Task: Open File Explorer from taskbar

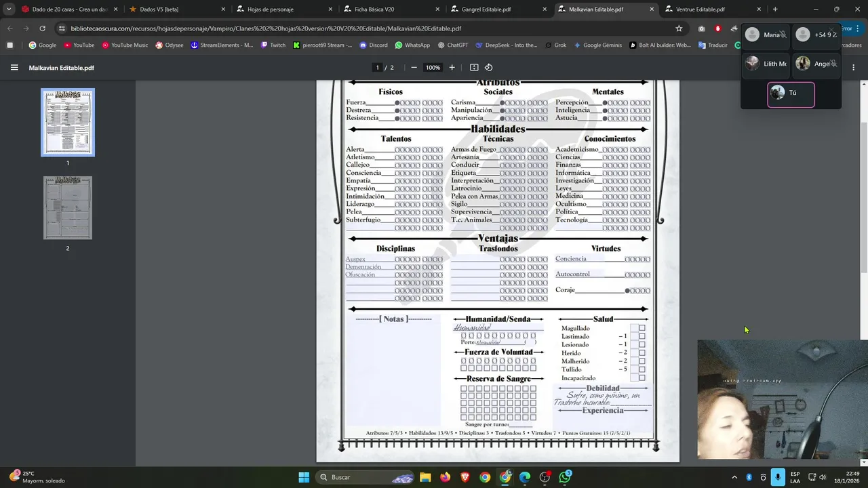Action: point(425,477)
